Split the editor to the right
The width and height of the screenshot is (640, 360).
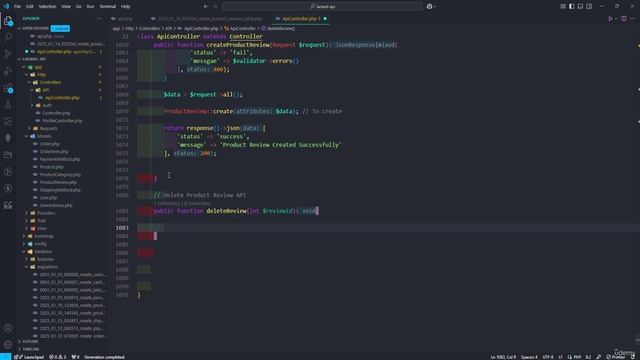pos(624,18)
